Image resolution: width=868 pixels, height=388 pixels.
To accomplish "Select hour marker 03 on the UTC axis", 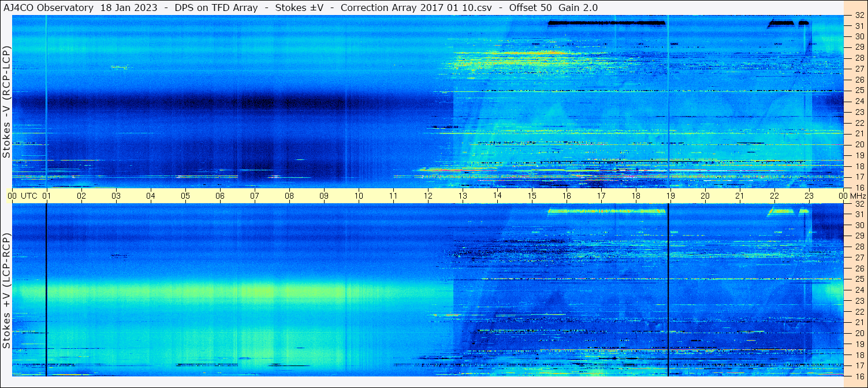I will [x=116, y=196].
